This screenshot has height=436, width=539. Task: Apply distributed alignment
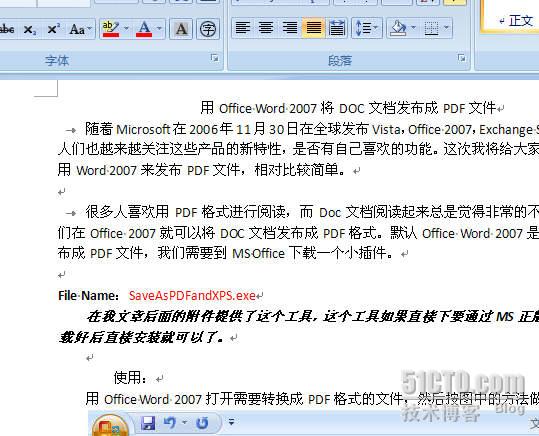336,28
